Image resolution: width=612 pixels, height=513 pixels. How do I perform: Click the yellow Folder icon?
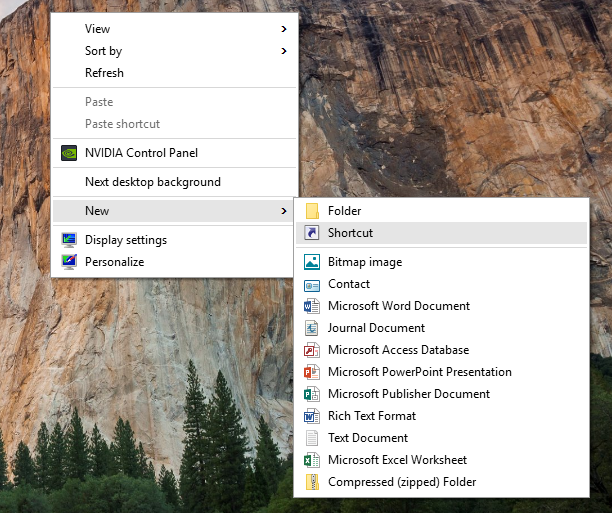(312, 211)
